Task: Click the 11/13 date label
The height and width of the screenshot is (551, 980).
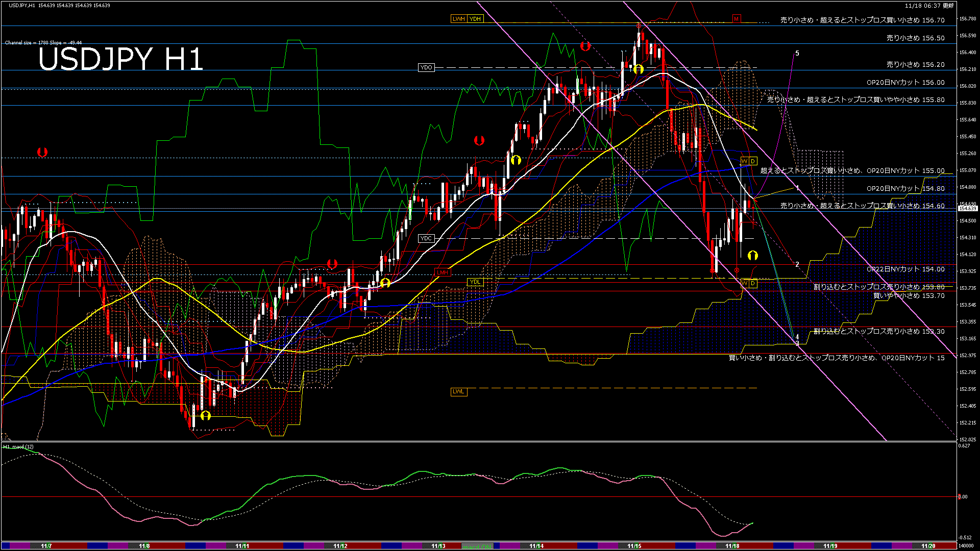Action: pyautogui.click(x=438, y=546)
